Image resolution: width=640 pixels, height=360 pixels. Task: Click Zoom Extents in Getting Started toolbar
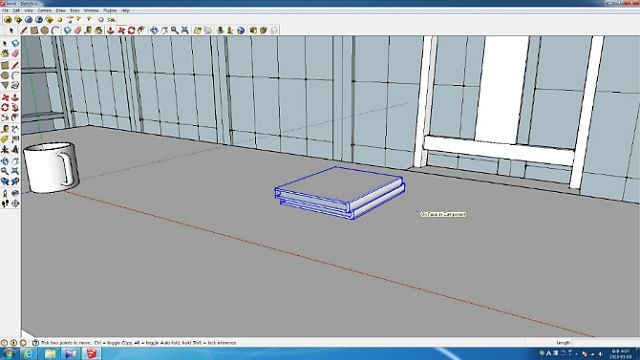(x=185, y=30)
